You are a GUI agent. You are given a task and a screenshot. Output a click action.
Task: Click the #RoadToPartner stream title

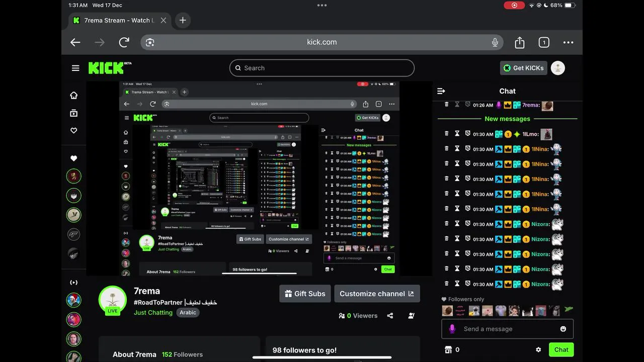coord(175,303)
